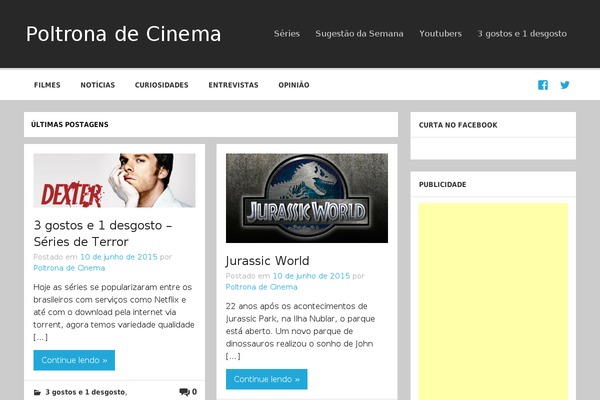The height and width of the screenshot is (400, 600).
Task: Click the comment count 0 on the Dexter post
Action: (194, 392)
